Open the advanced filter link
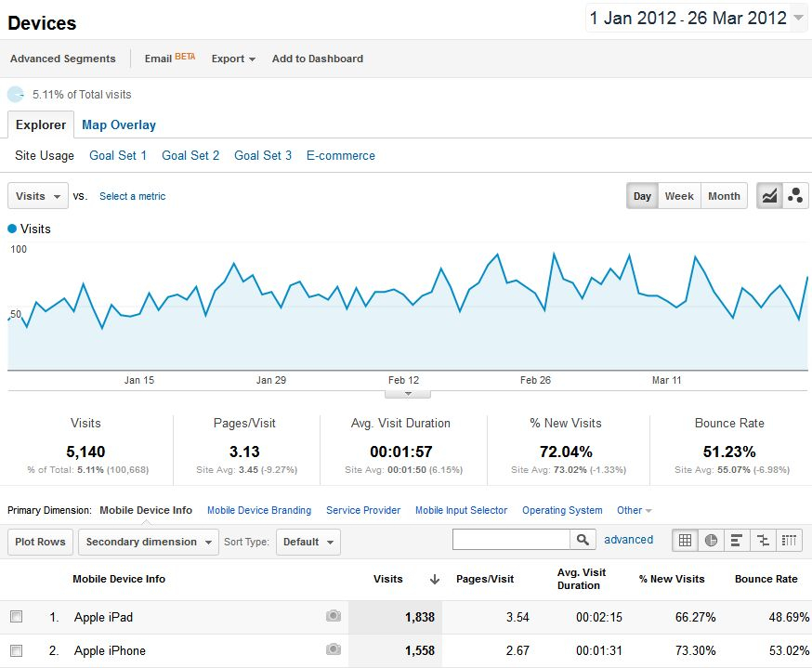812x668 pixels. point(628,540)
